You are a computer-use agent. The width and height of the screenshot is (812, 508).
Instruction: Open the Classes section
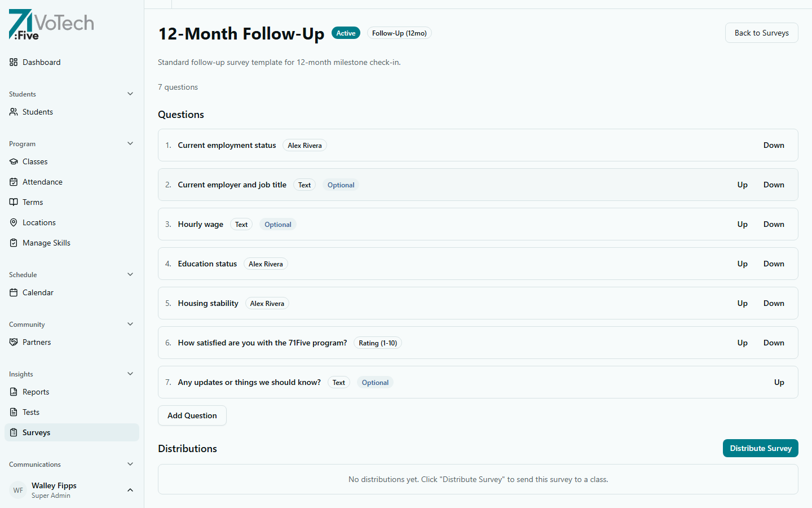36,161
